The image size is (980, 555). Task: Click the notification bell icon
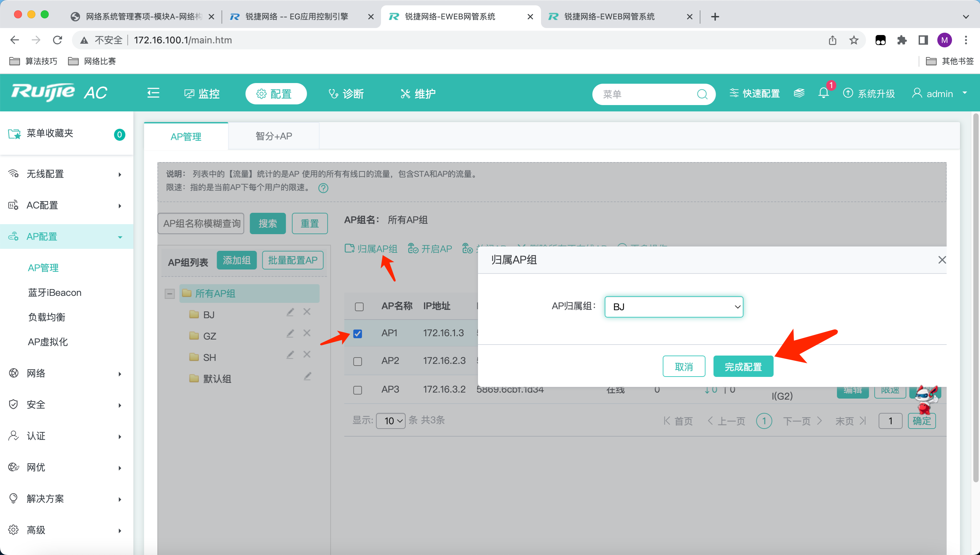coord(823,93)
